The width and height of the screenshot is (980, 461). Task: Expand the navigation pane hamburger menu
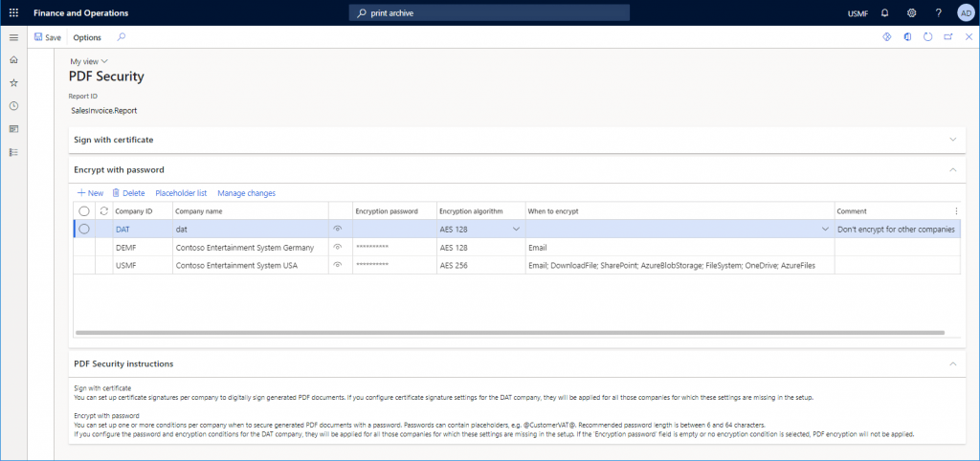[13, 37]
